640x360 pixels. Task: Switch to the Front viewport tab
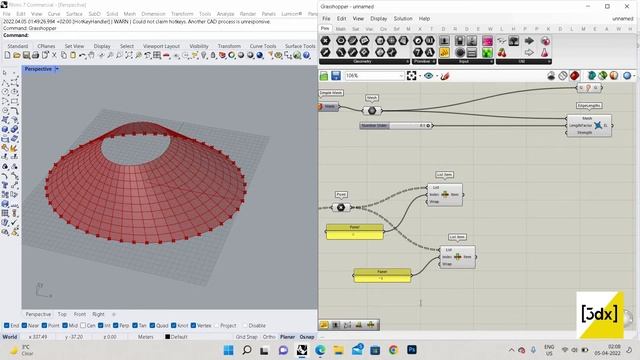[x=80, y=314]
